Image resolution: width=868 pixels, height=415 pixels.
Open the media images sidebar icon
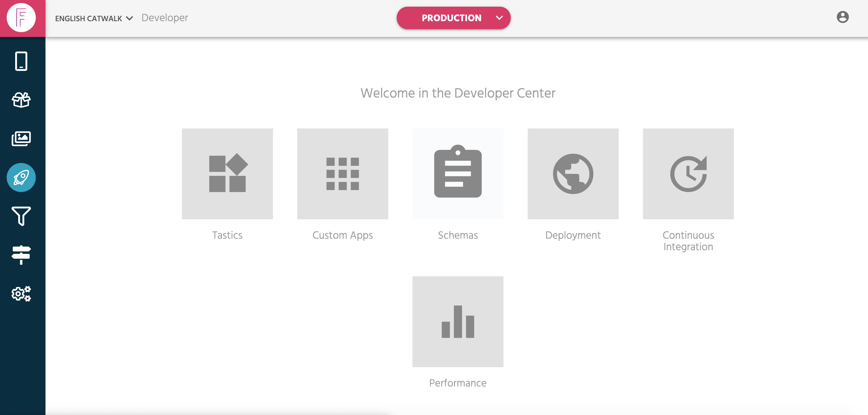(21, 139)
